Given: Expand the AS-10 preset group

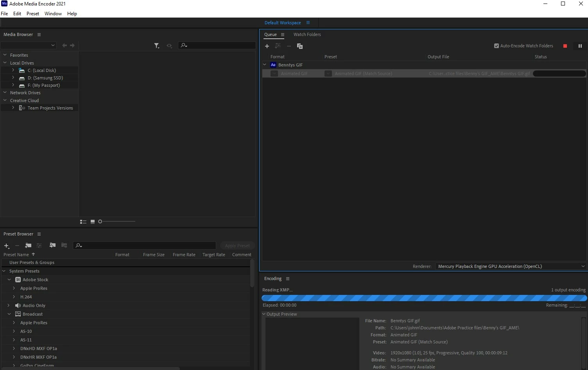Looking at the screenshot, I should tap(14, 331).
